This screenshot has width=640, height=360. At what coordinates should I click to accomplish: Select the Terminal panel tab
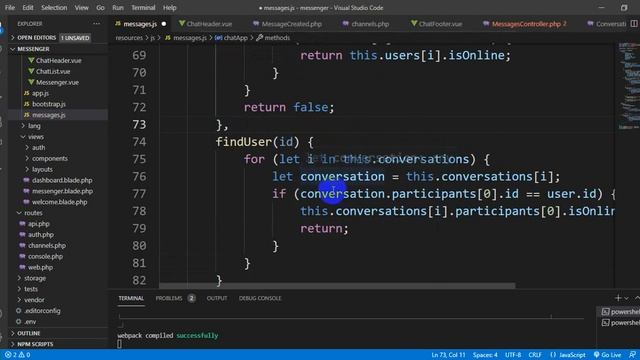[131, 298]
